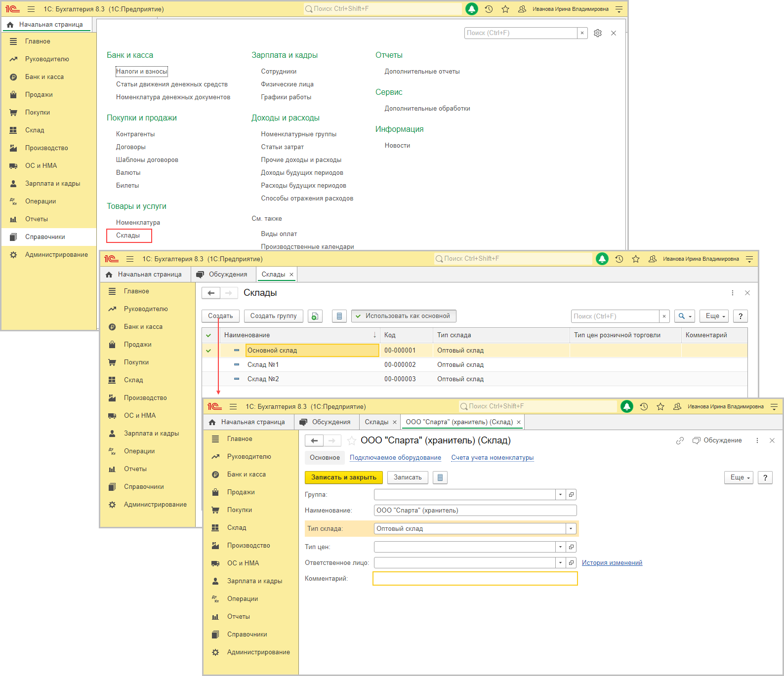This screenshot has height=676, width=784.
Task: Open Подключаемое оборудование tab link
Action: click(395, 458)
